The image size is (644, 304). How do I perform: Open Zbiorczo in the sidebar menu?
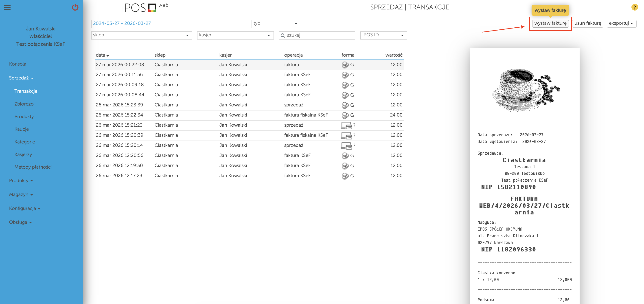point(24,104)
